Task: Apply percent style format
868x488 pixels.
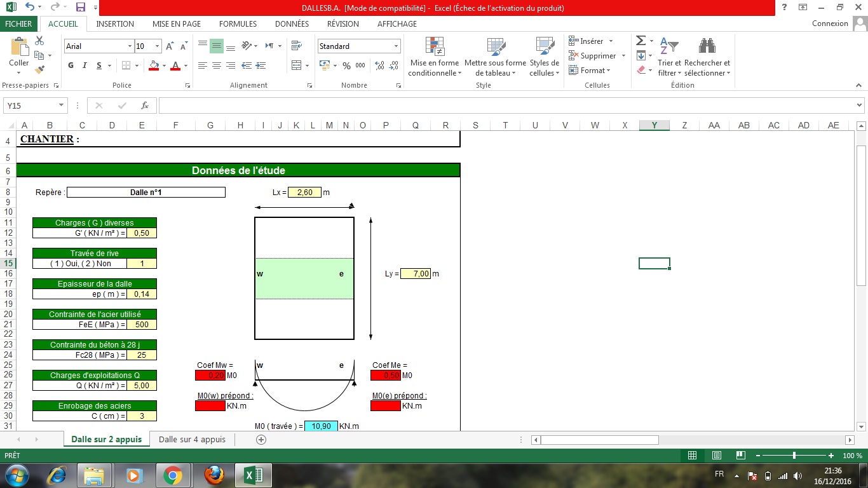Action: point(346,65)
